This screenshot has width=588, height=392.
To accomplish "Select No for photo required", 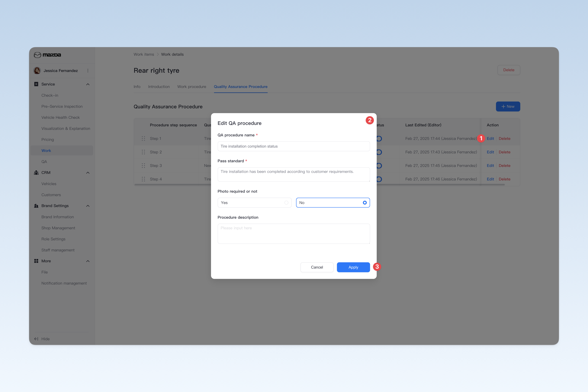I will [x=333, y=203].
